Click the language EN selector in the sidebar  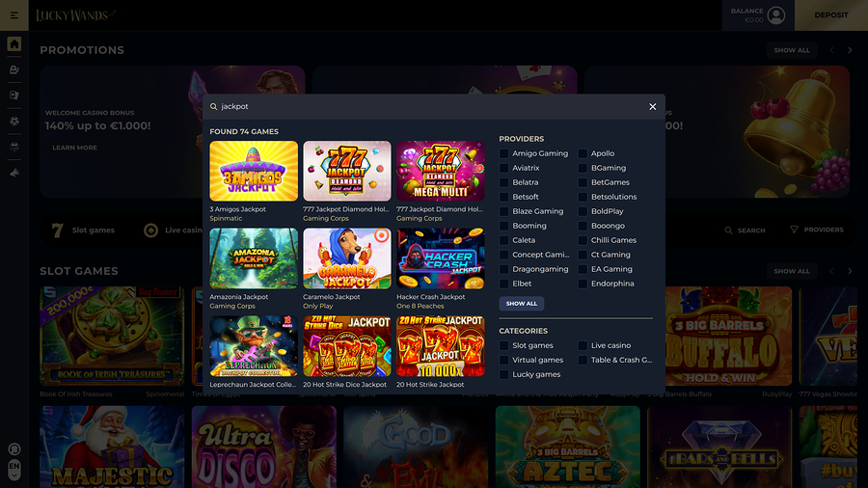[14, 470]
